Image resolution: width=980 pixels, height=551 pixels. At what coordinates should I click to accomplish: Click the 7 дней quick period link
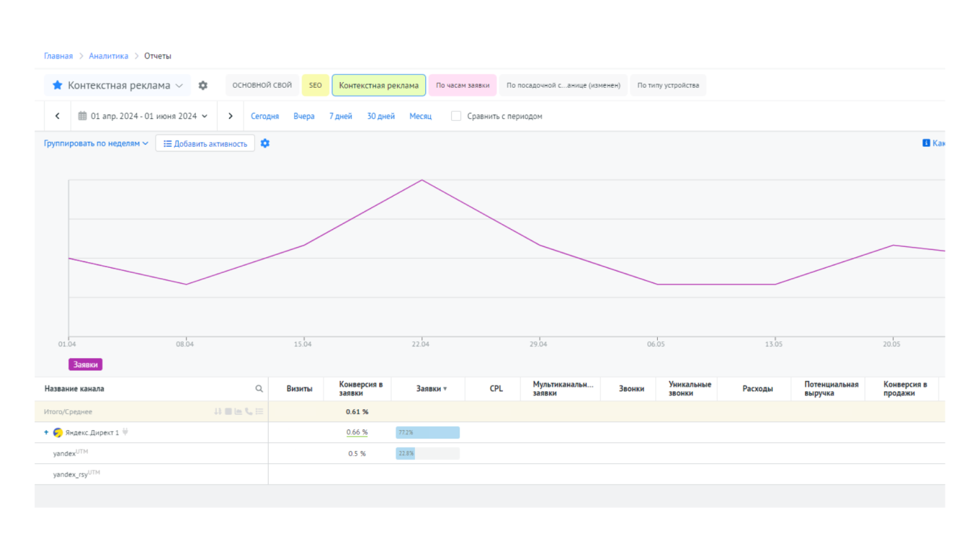tap(341, 116)
